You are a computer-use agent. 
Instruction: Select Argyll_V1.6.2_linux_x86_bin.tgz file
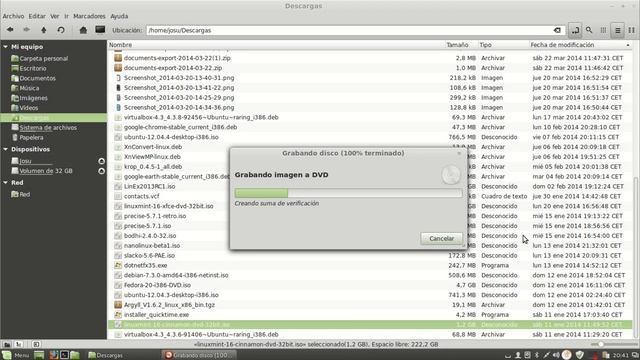click(x=169, y=305)
